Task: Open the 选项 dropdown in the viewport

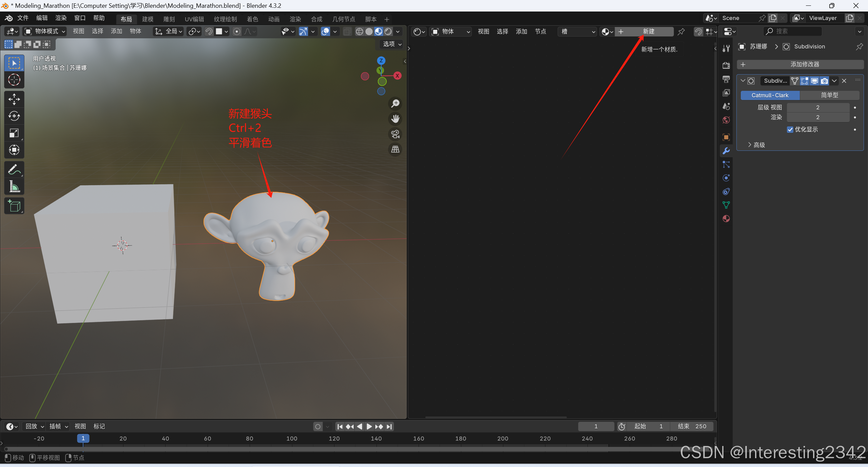Action: click(x=392, y=44)
